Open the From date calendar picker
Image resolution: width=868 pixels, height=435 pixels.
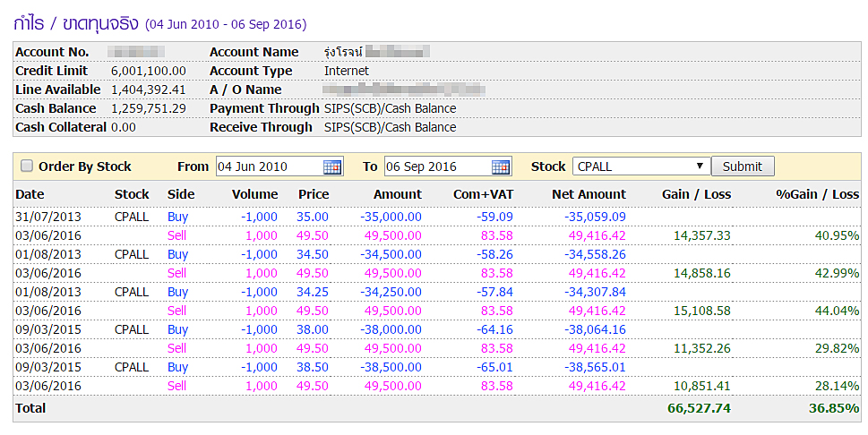[332, 166]
